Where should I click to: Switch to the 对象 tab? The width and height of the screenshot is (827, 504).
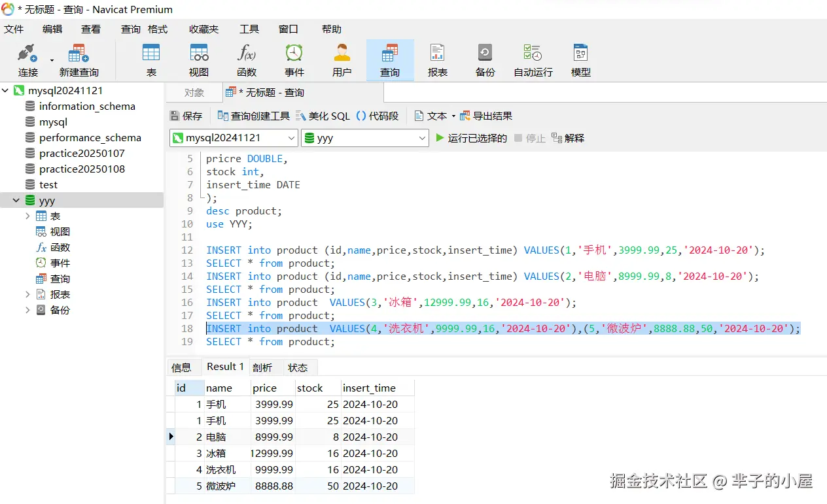click(194, 92)
